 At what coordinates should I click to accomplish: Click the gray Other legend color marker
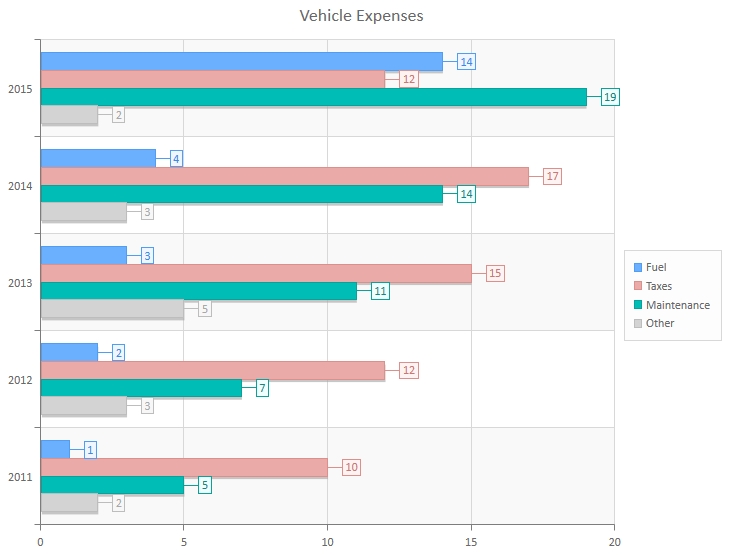(x=637, y=323)
